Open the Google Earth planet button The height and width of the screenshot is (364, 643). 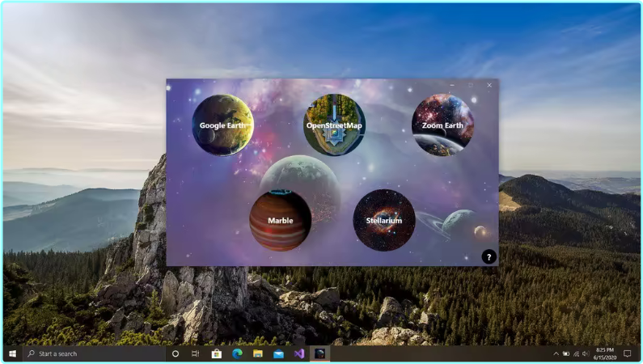(x=222, y=125)
